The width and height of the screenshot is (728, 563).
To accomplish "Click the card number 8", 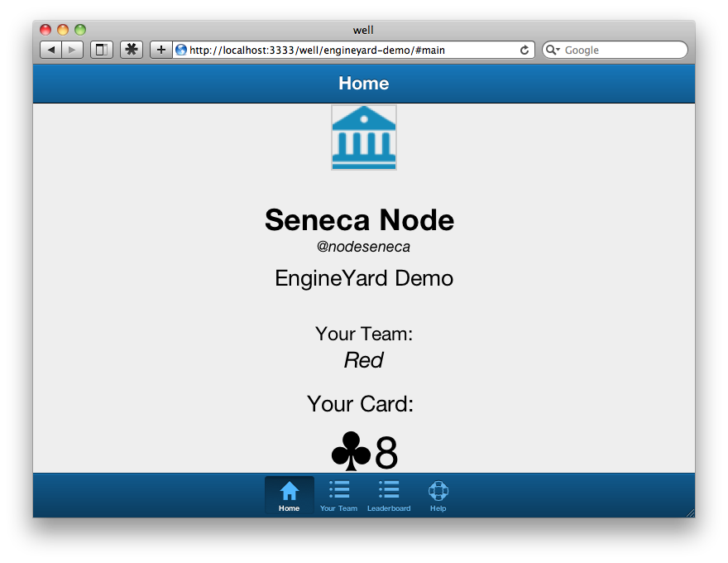I will [386, 452].
